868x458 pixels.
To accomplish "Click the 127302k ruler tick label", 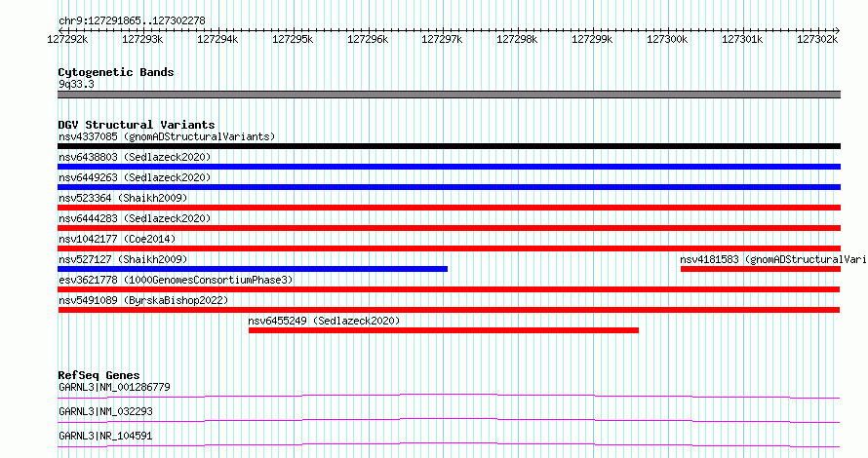I will [x=817, y=39].
